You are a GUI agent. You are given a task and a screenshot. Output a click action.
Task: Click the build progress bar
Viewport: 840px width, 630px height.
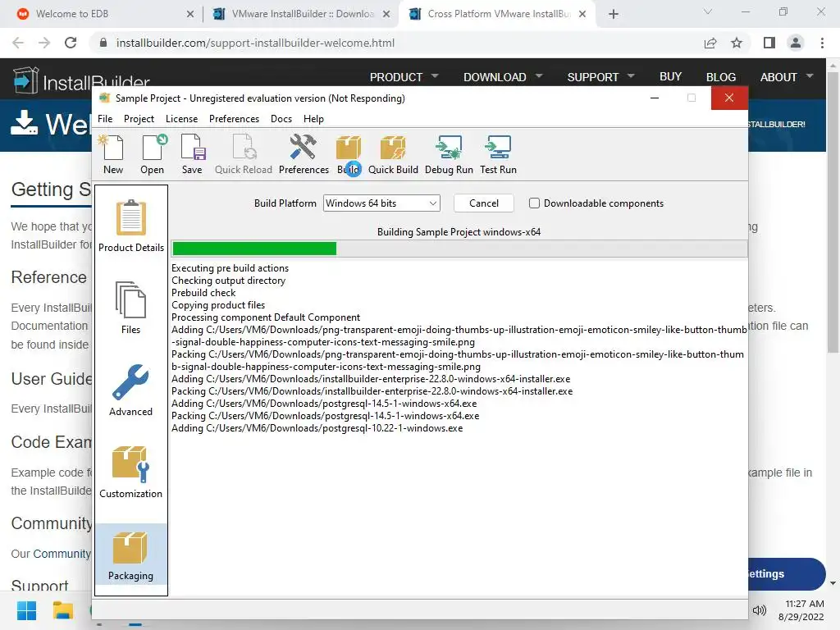(x=459, y=249)
